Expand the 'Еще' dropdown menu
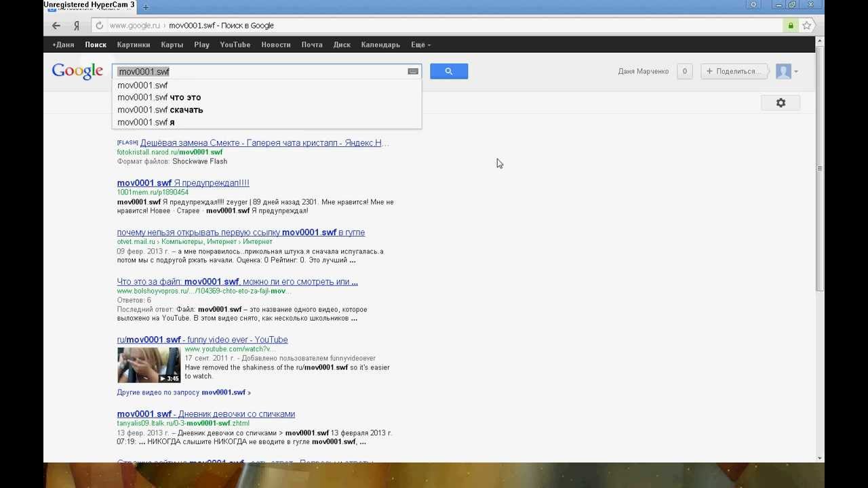This screenshot has width=868, height=488. [x=420, y=45]
